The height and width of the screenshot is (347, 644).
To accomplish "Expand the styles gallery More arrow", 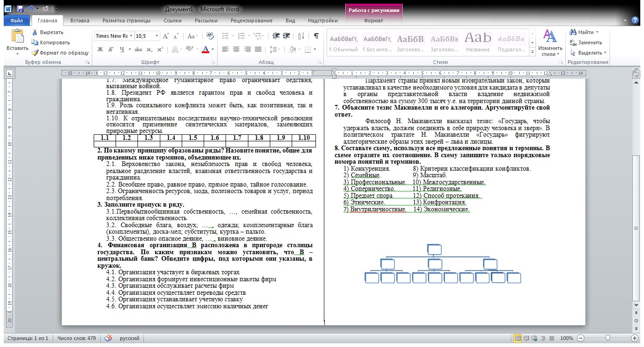I will click(533, 52).
